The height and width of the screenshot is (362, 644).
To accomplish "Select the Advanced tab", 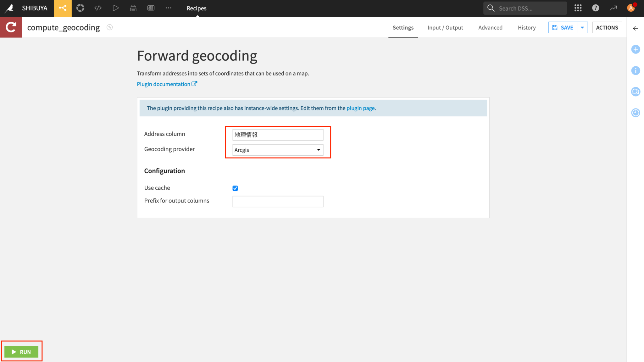I will coord(490,27).
